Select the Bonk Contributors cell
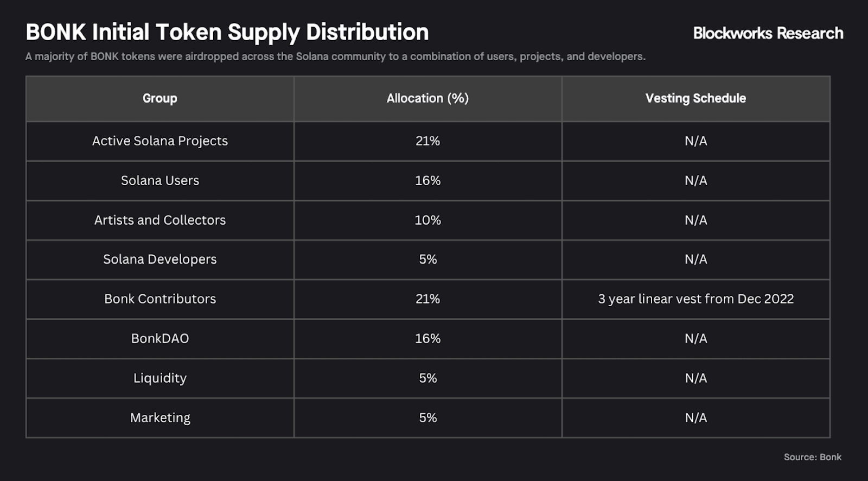The height and width of the screenshot is (481, 868). tap(160, 299)
